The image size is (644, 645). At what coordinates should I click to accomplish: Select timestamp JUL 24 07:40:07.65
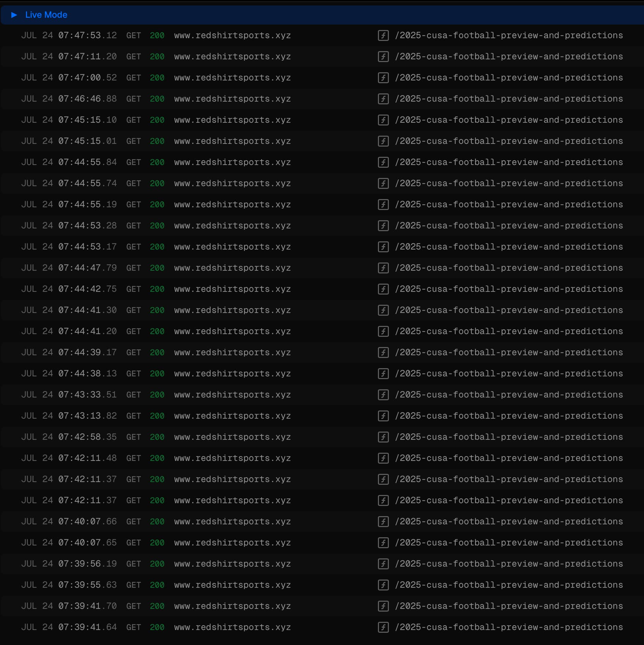69,543
